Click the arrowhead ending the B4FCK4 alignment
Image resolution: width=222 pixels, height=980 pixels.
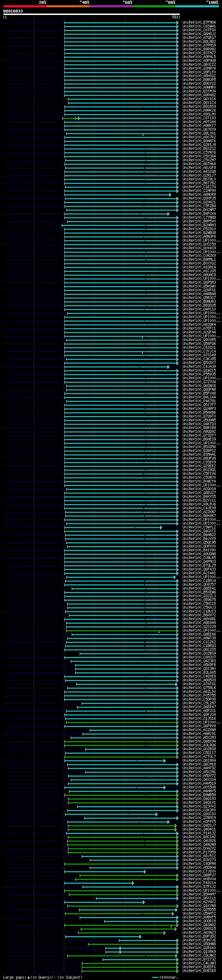click(x=169, y=214)
